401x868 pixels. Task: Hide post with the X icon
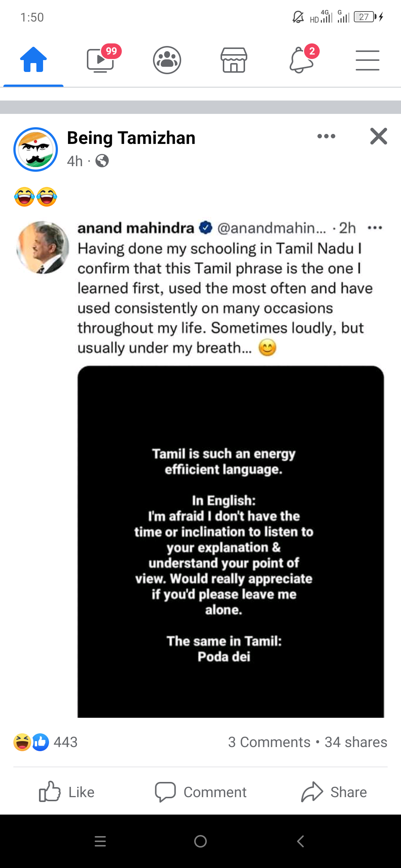click(x=378, y=136)
